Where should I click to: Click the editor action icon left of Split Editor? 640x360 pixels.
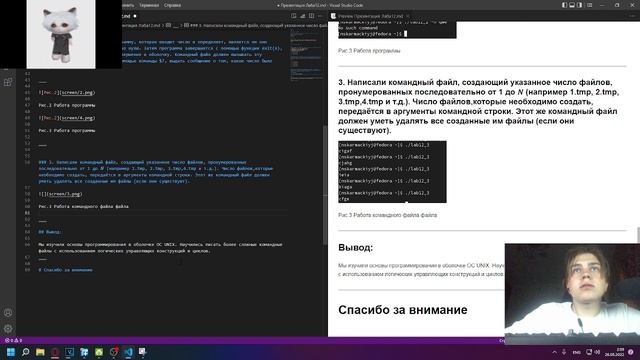tap(302, 16)
